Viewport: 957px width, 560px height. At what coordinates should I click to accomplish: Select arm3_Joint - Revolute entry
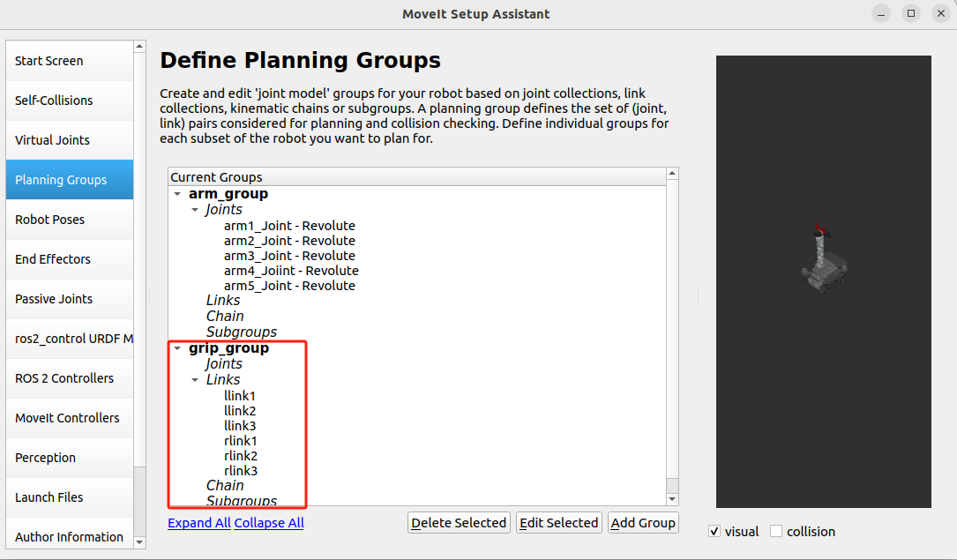[289, 256]
